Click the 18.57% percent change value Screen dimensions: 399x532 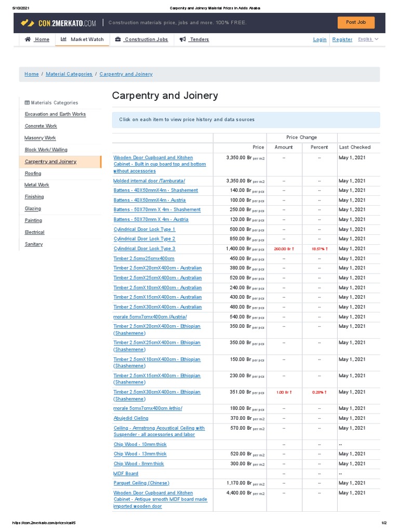point(319,249)
